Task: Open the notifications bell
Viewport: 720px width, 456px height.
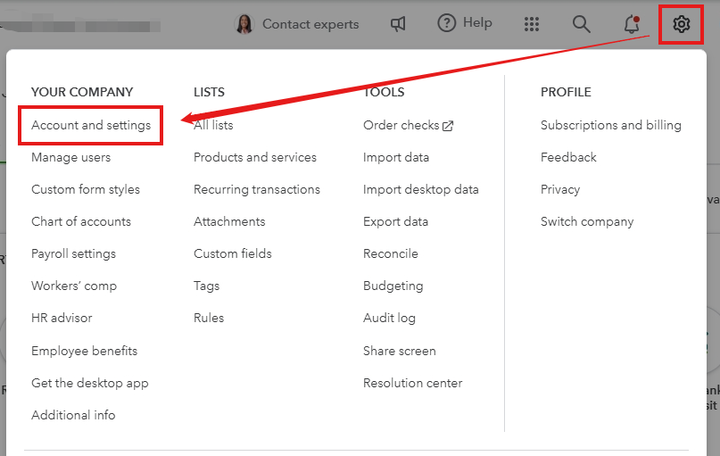Action: coord(631,24)
